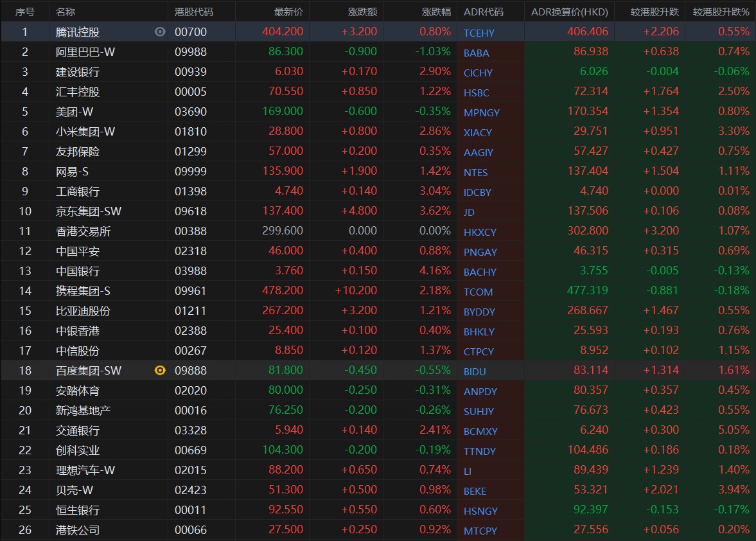Open the BABA ADR code link

click(x=476, y=53)
